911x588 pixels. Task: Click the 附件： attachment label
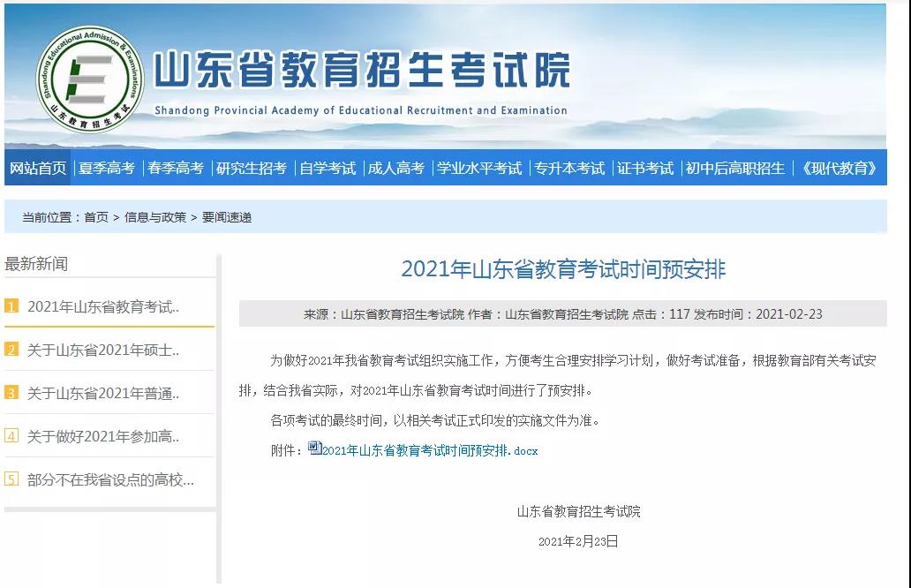pyautogui.click(x=286, y=450)
